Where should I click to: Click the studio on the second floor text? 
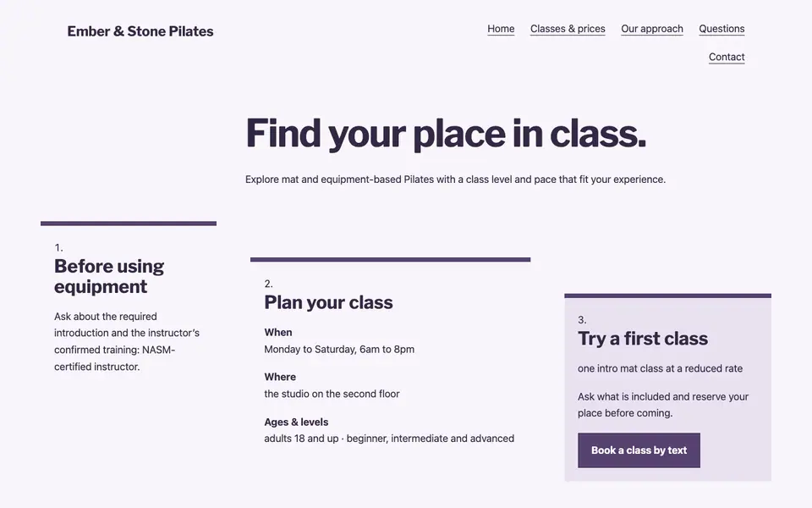[332, 394]
